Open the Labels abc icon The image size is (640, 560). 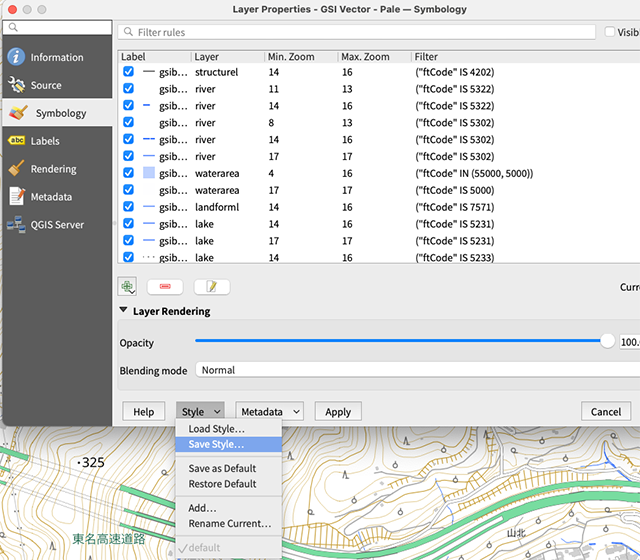pos(16,140)
